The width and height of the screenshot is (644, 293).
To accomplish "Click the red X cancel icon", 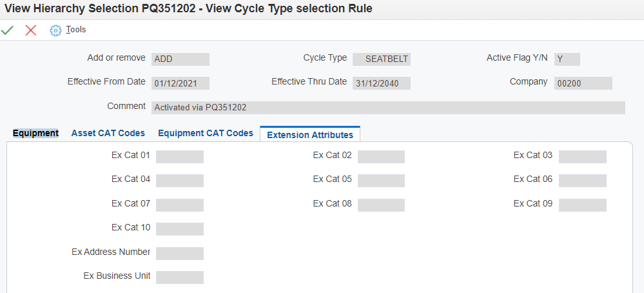I will click(30, 30).
